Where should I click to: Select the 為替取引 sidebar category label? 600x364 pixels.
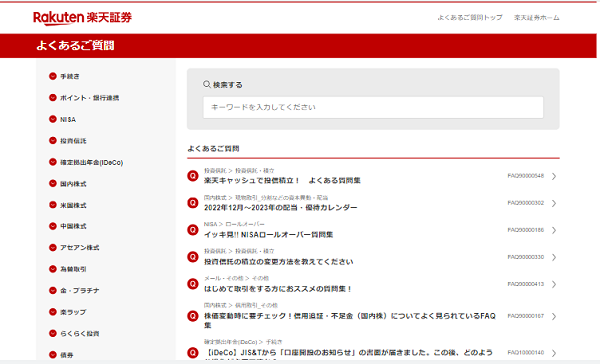tap(73, 269)
